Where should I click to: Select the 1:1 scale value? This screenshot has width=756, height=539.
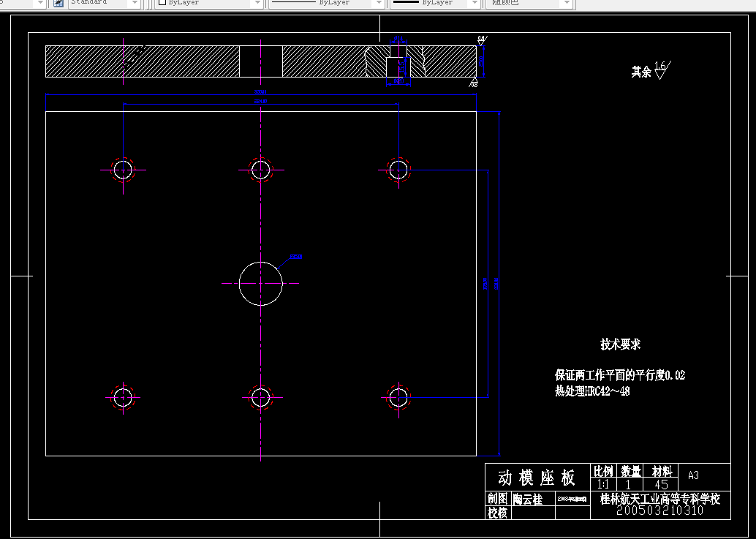(x=603, y=485)
